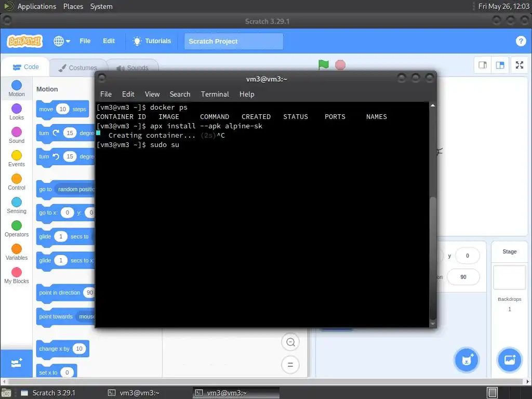Click the change x by 10 block

62,349
